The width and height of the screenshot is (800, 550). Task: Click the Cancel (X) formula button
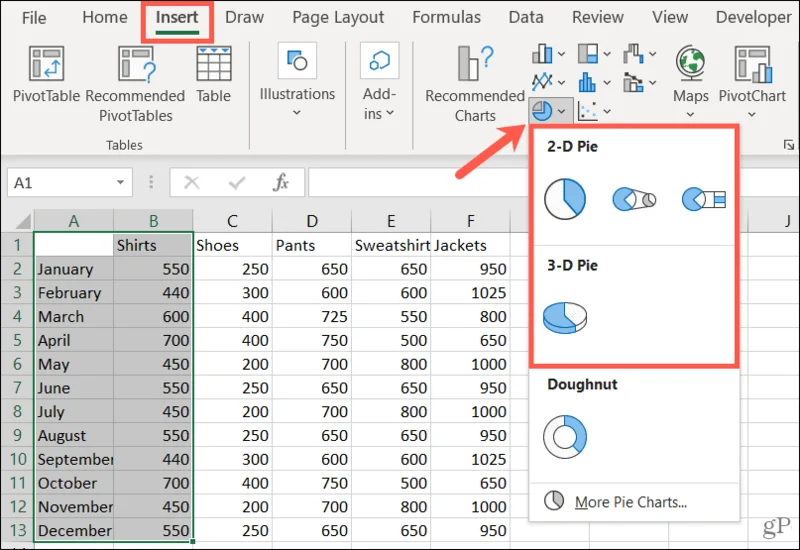[192, 182]
